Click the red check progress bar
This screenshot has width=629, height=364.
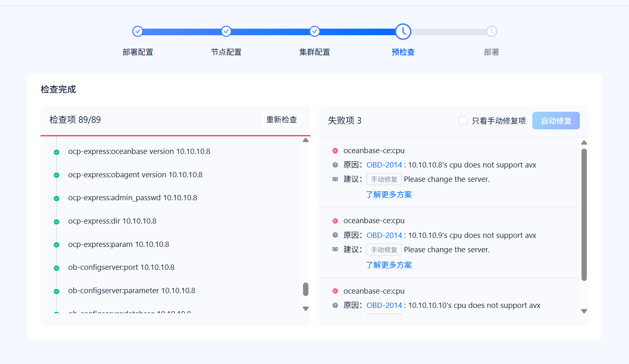[x=175, y=136]
